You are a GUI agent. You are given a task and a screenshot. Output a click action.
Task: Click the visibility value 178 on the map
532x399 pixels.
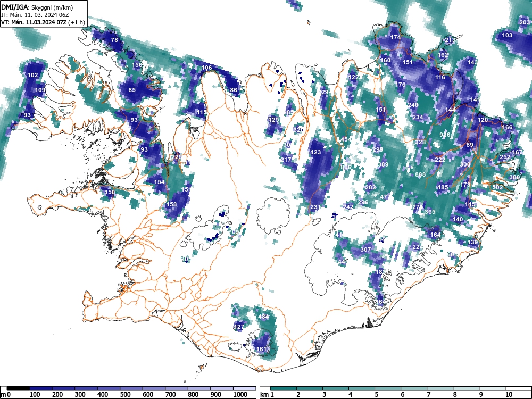465,185
